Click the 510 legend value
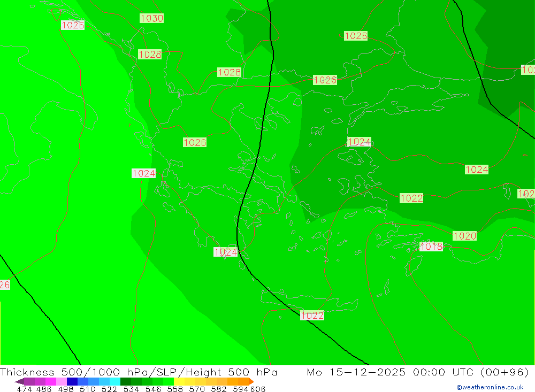The width and height of the screenshot is (535, 392). [88, 389]
